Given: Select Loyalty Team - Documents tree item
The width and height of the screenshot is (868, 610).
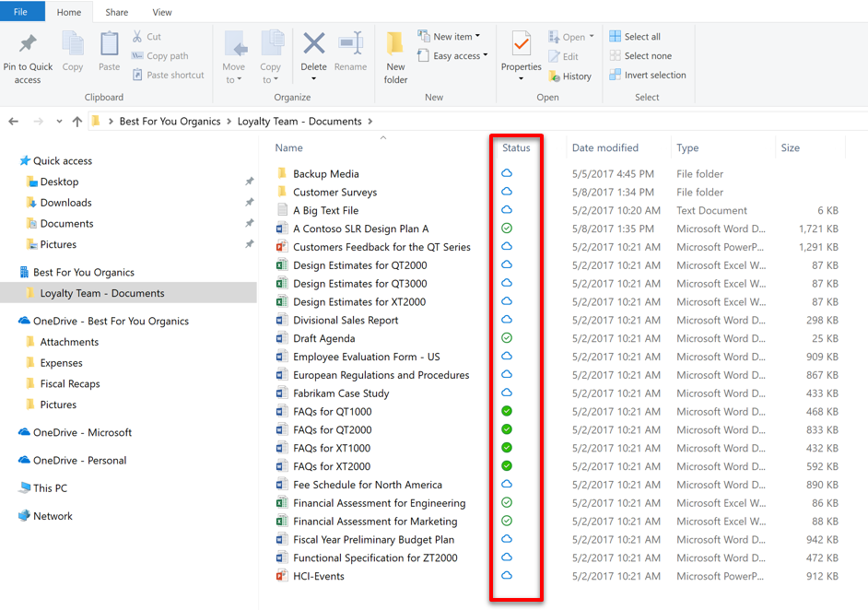Looking at the screenshot, I should [128, 293].
